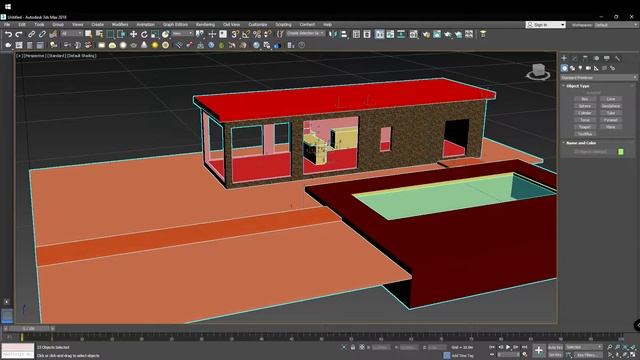
Task: Click the Mirror tool icon
Action: 333,35
